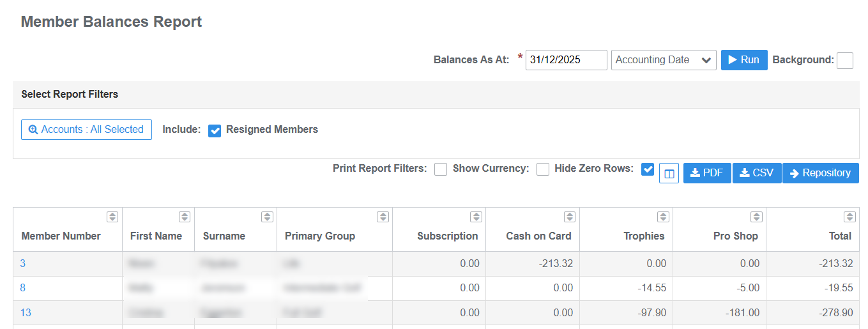Sort by Subscription column icon

(x=476, y=217)
